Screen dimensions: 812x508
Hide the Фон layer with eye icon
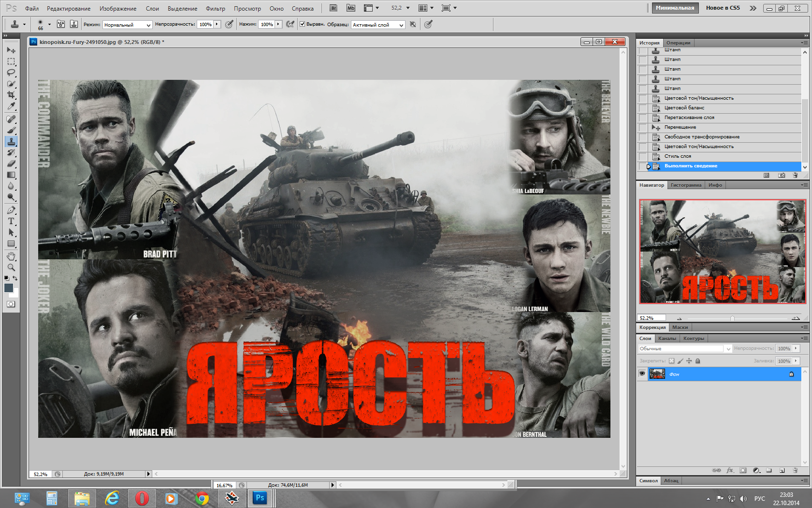click(x=642, y=374)
